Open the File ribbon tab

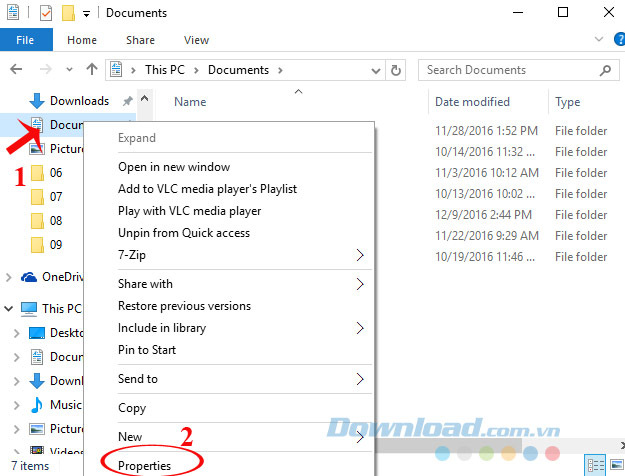(26, 40)
